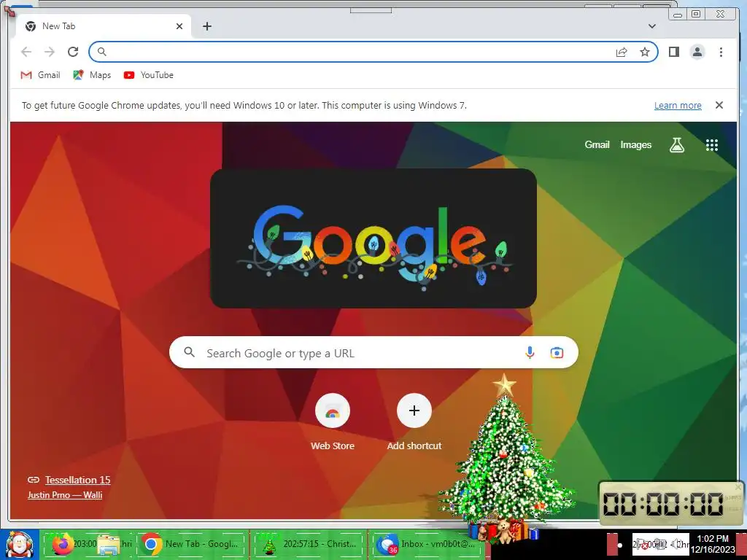The height and width of the screenshot is (560, 747).
Task: Open Chrome's three-dot menu
Action: tap(721, 52)
